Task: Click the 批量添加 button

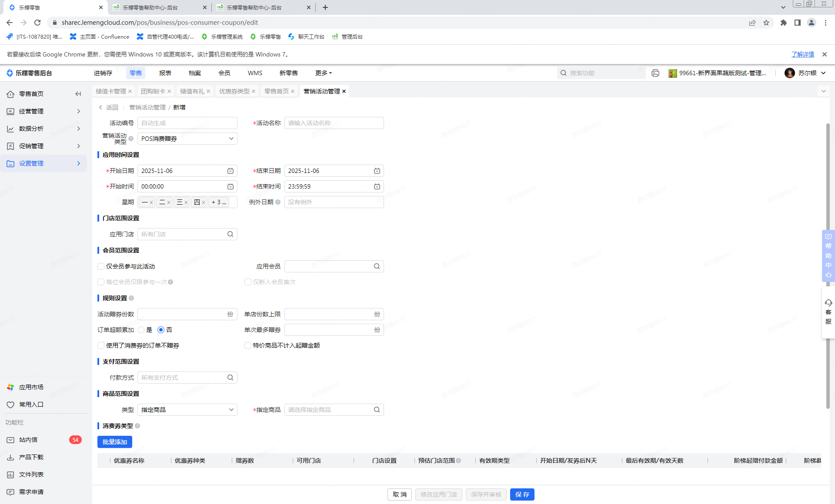Action: pyautogui.click(x=115, y=442)
